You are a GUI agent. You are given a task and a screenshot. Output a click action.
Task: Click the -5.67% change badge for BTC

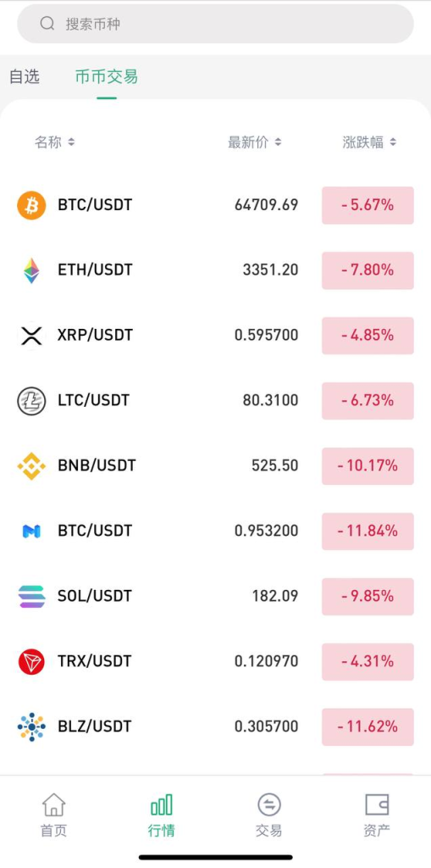[x=368, y=205]
